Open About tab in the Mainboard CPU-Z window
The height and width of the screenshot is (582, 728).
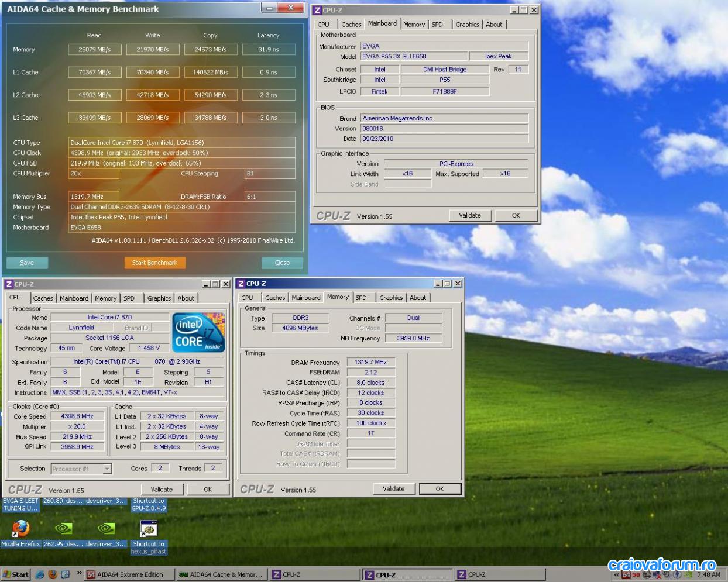[x=494, y=25]
